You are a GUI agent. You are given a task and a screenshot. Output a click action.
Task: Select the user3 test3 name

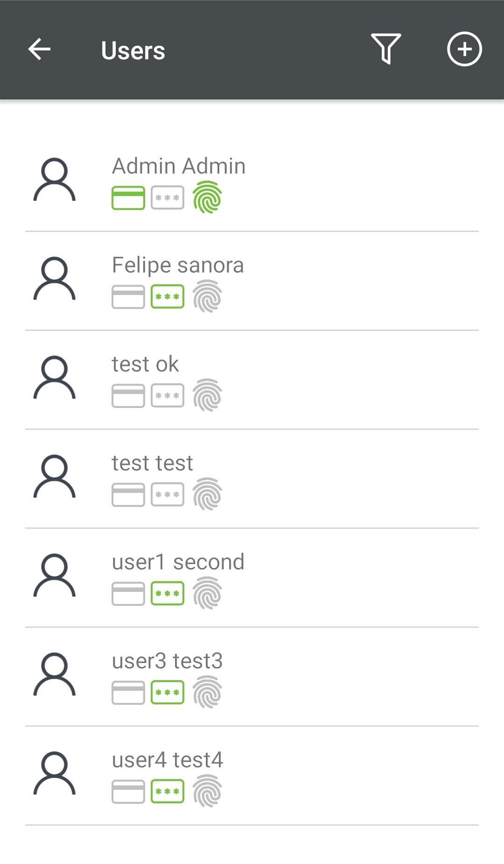[x=167, y=661]
